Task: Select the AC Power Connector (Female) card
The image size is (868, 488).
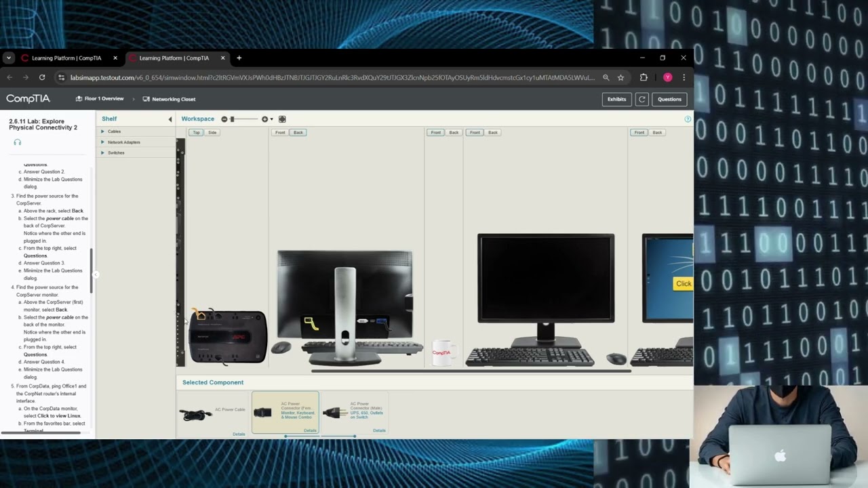Action: (285, 412)
